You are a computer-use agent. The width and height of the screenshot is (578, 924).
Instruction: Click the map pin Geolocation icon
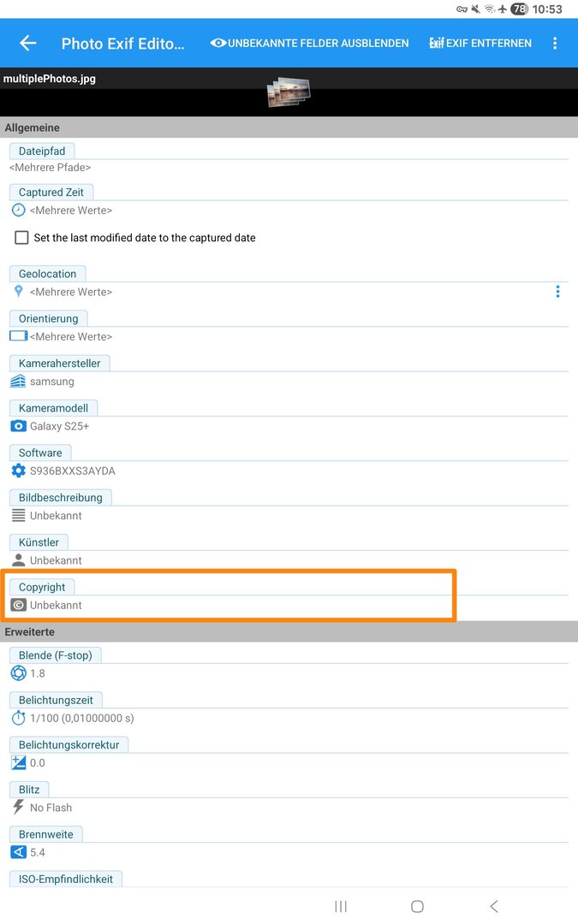[18, 292]
